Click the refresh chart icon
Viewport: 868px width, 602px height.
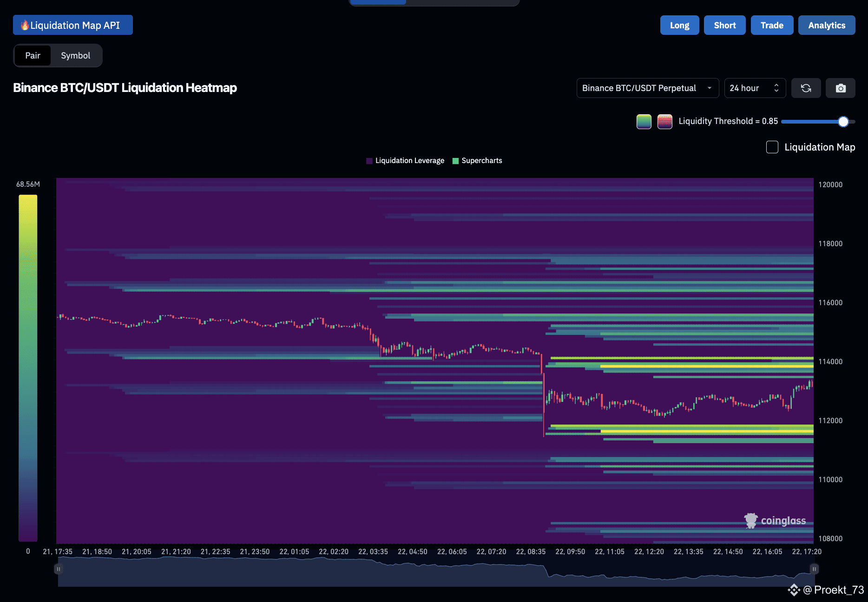point(806,88)
